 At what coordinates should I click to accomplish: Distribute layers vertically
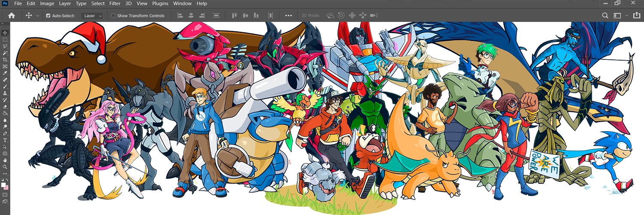coord(216,15)
